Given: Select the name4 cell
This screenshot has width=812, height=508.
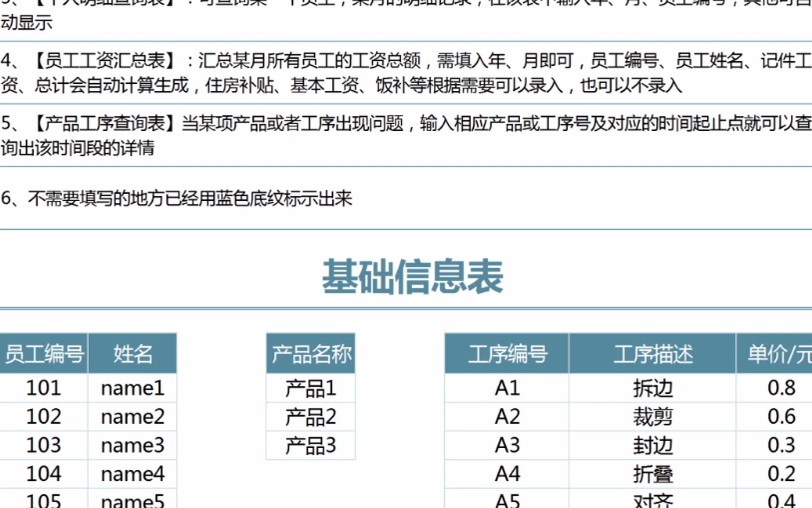Looking at the screenshot, I should [x=133, y=474].
